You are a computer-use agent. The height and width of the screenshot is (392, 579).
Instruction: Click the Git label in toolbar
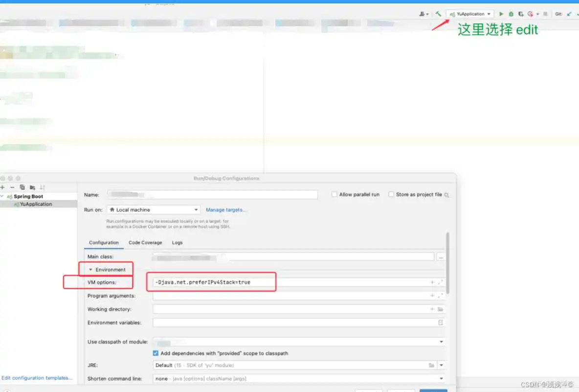click(x=558, y=14)
